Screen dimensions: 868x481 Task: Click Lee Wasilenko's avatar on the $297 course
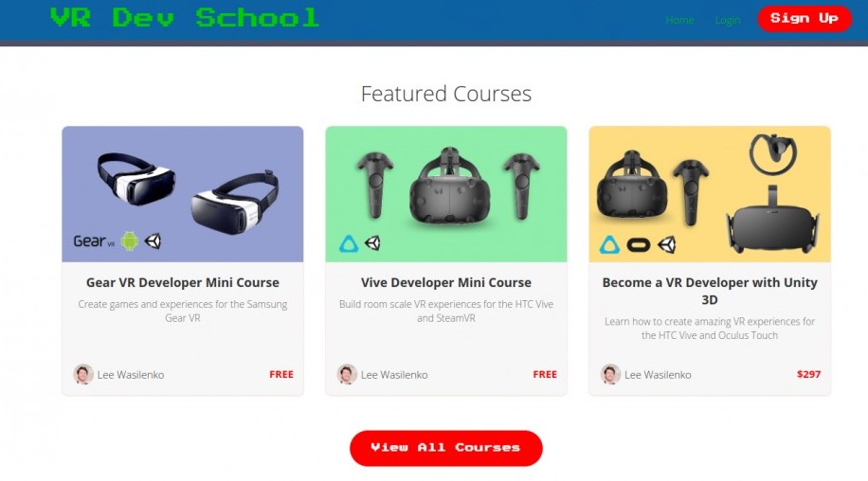(x=610, y=374)
